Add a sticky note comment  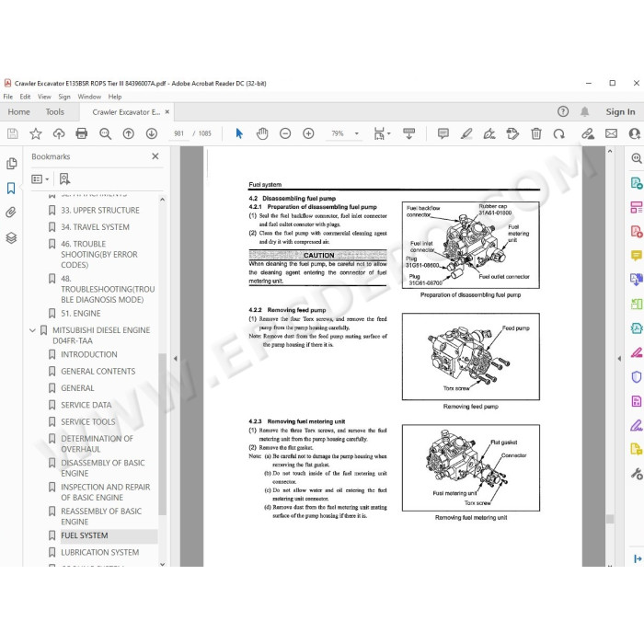pyautogui.click(x=443, y=133)
